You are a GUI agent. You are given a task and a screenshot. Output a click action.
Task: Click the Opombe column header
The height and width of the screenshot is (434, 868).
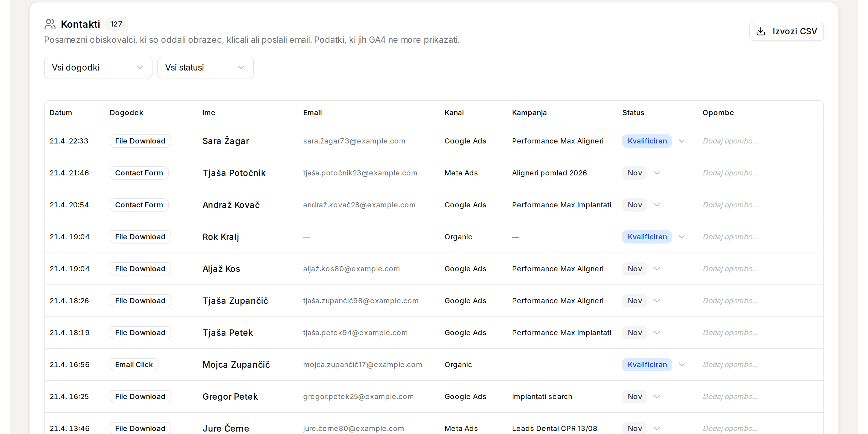coord(718,113)
